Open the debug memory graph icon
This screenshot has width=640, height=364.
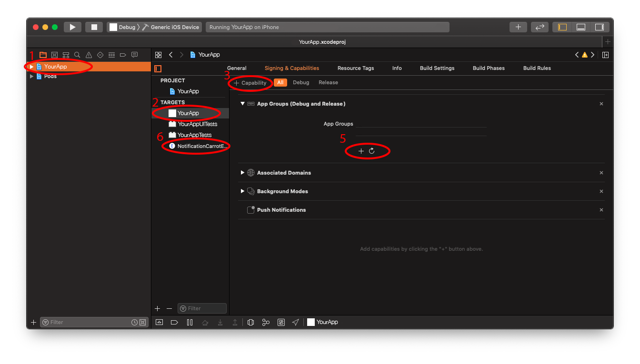266,322
